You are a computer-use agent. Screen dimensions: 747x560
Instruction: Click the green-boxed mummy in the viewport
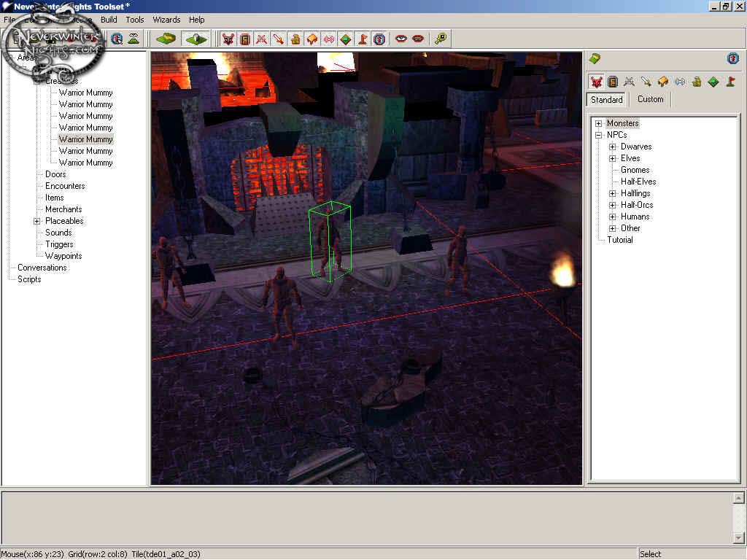(330, 242)
